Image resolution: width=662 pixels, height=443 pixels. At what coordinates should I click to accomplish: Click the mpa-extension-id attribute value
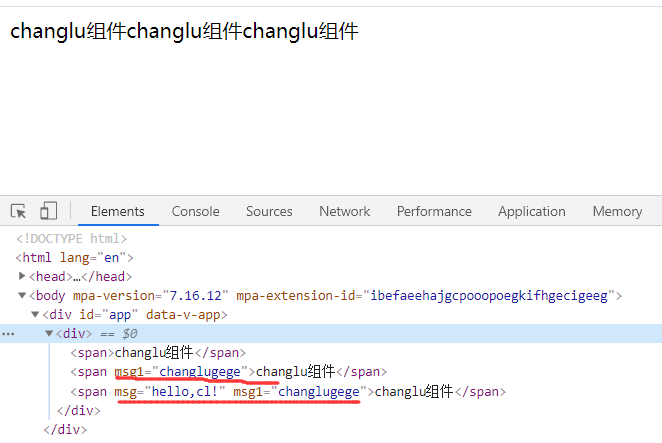489,296
